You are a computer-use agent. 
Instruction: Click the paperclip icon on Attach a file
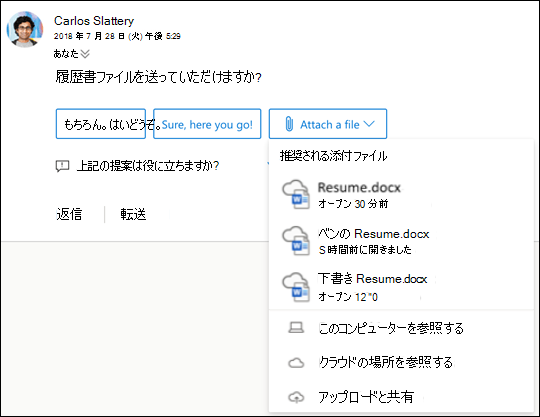289,124
